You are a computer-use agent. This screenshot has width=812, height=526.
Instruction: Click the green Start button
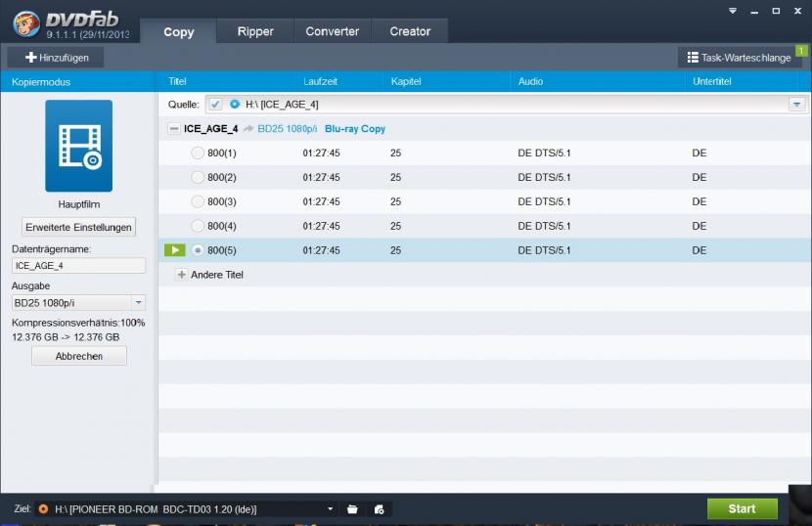pyautogui.click(x=743, y=509)
